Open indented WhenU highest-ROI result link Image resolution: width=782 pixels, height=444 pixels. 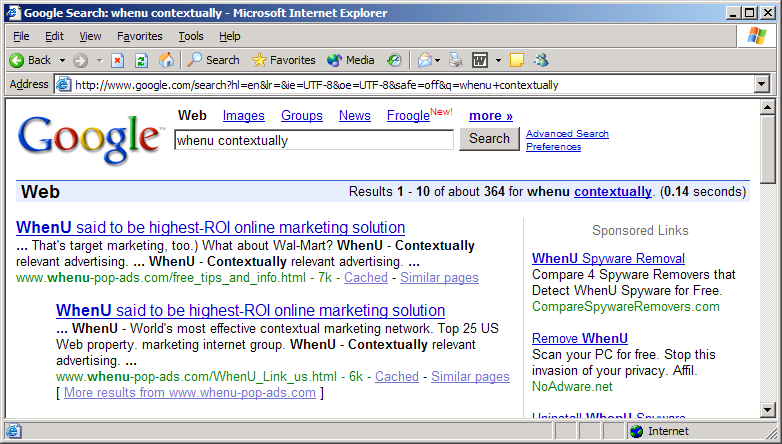[250, 310]
